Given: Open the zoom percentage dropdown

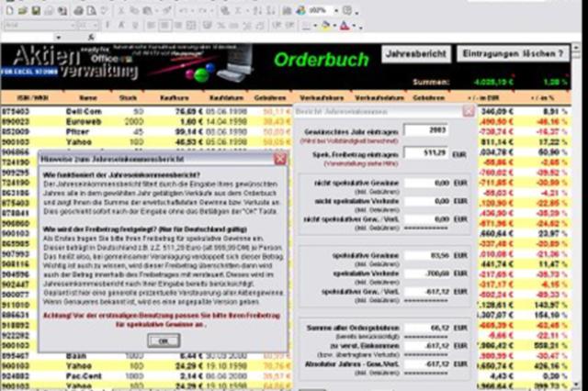Looking at the screenshot, I should click(x=337, y=10).
